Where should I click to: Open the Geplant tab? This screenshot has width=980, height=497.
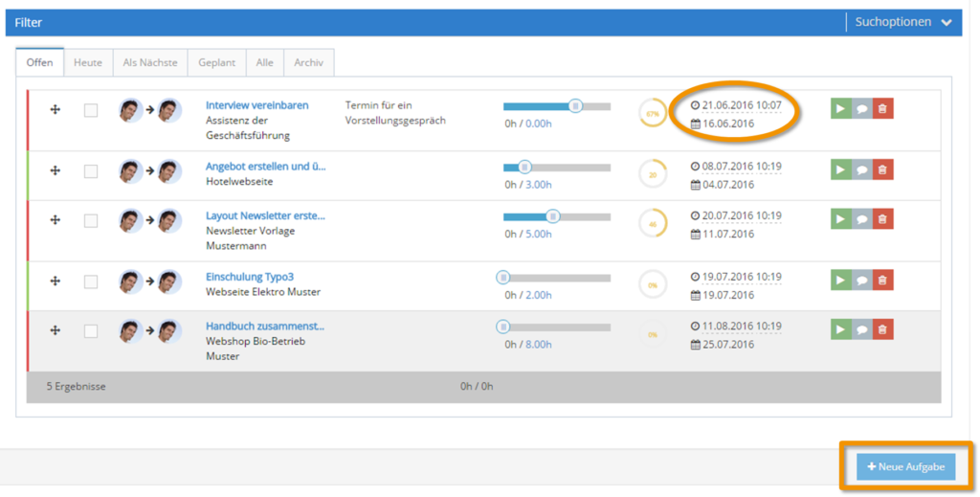pos(217,62)
